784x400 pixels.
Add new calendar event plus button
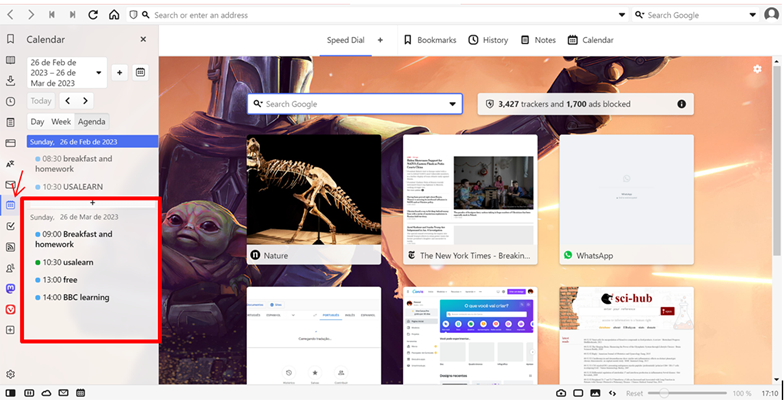[x=119, y=72]
